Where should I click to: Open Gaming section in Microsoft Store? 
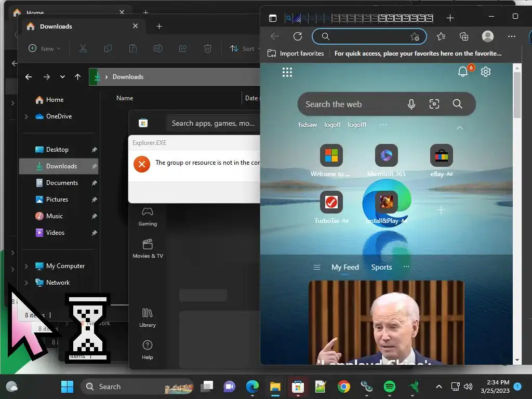point(148,217)
